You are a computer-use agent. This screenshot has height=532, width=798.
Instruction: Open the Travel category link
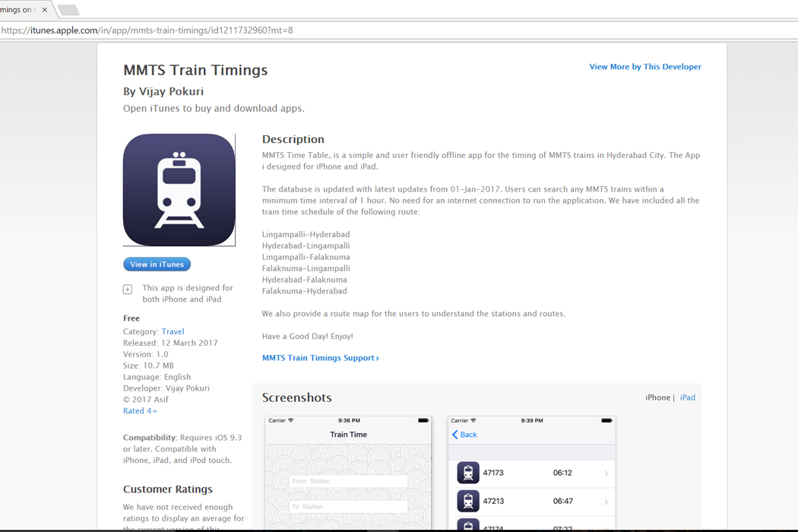(x=173, y=331)
